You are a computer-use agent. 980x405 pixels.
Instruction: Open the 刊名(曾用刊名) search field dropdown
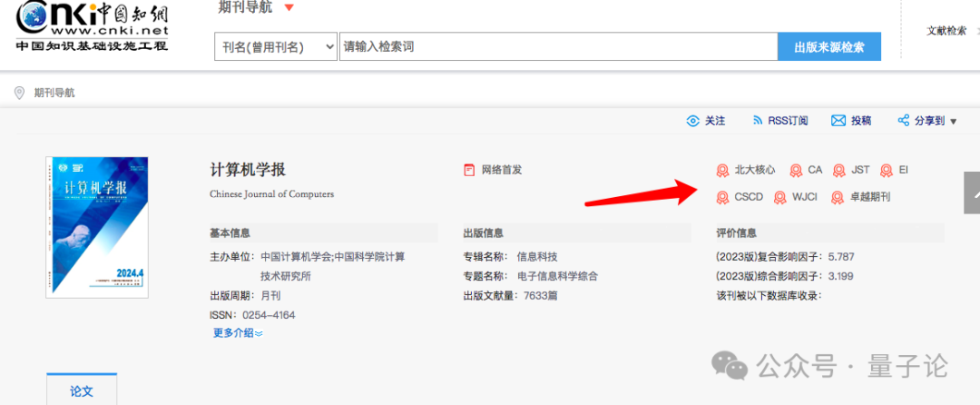276,47
